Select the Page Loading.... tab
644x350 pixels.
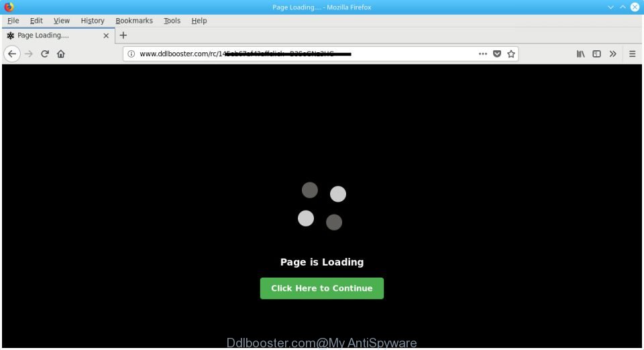(58, 36)
